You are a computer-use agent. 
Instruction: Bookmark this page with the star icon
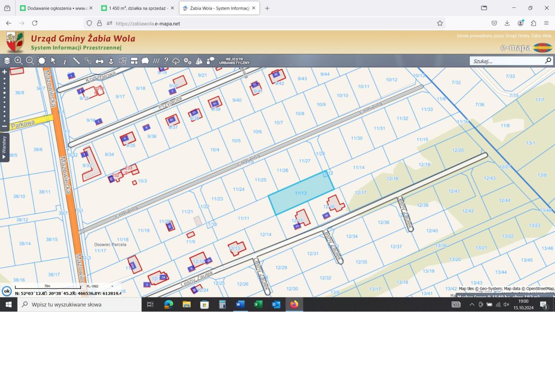440,23
